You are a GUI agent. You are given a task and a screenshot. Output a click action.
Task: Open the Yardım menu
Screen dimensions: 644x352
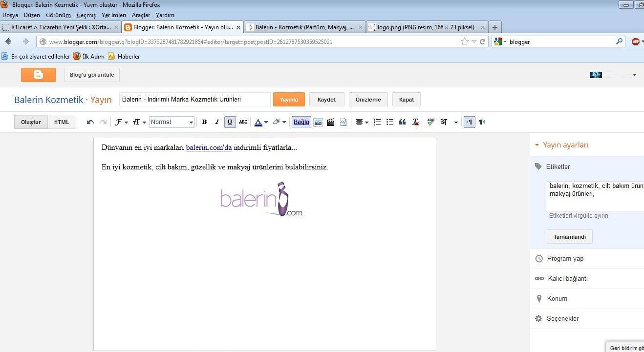pyautogui.click(x=165, y=15)
